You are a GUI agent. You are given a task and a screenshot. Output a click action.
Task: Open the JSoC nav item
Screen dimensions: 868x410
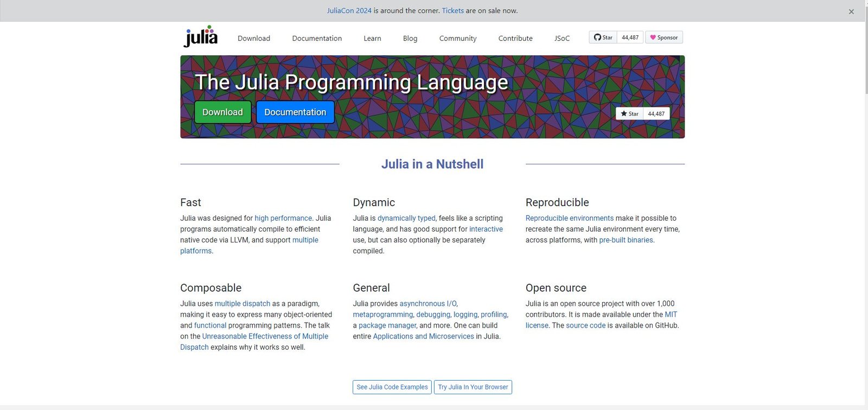pos(562,38)
